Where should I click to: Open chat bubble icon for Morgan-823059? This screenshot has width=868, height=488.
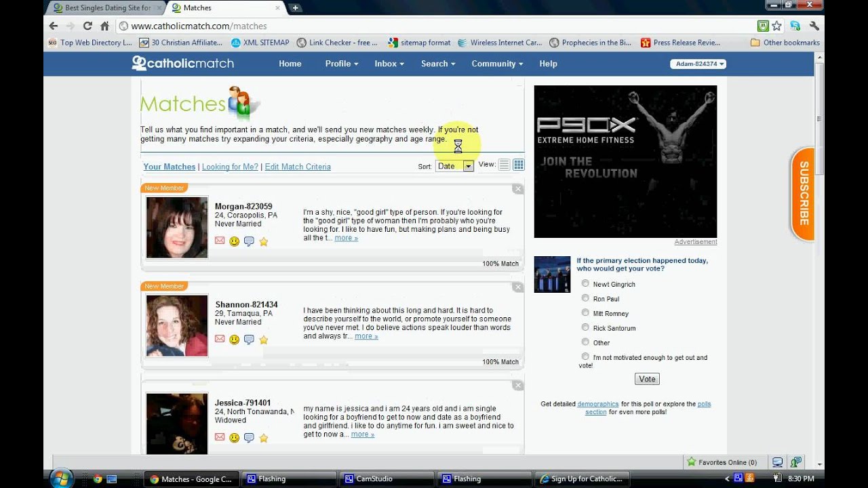pos(249,241)
